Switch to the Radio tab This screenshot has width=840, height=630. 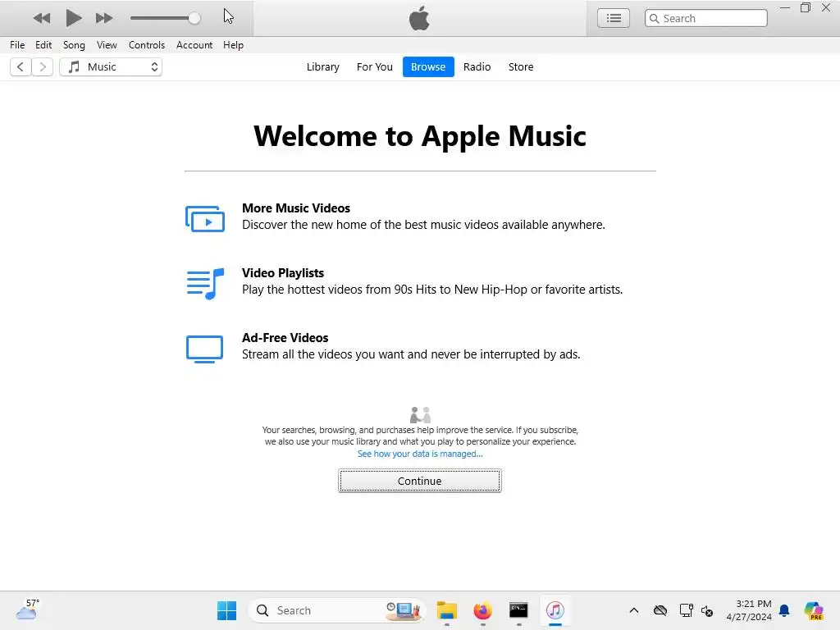point(477,67)
